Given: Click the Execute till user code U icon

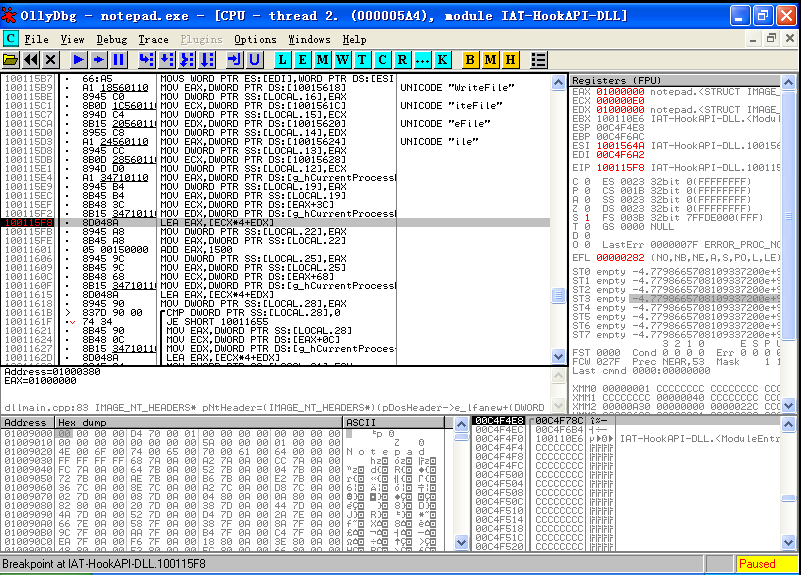Looking at the screenshot, I should (254, 60).
